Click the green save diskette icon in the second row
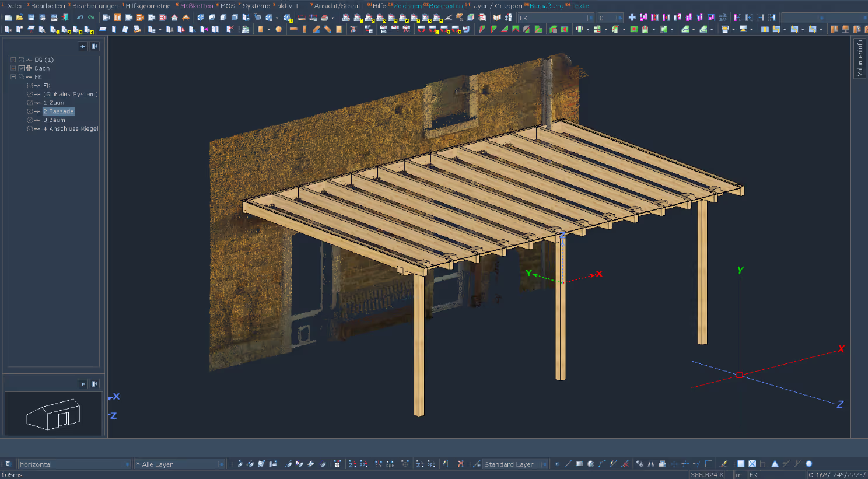The width and height of the screenshot is (868, 479). pyautogui.click(x=645, y=29)
